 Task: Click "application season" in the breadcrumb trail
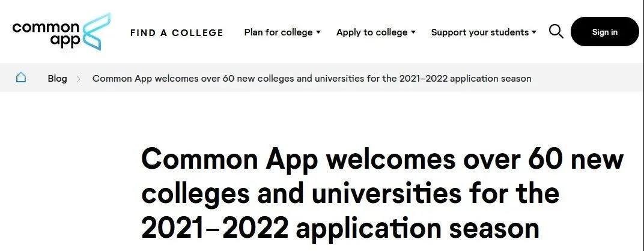click(494, 79)
